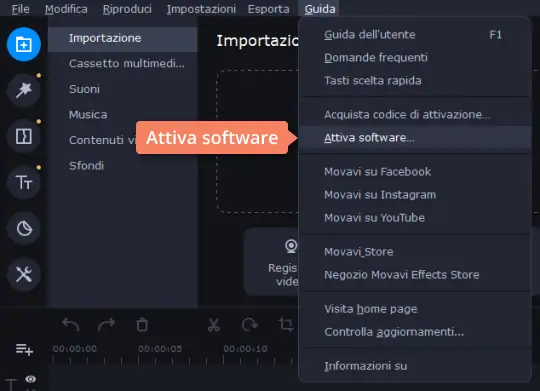Open the Filters magic wand tab
Image resolution: width=540 pixels, height=391 pixels.
click(23, 91)
